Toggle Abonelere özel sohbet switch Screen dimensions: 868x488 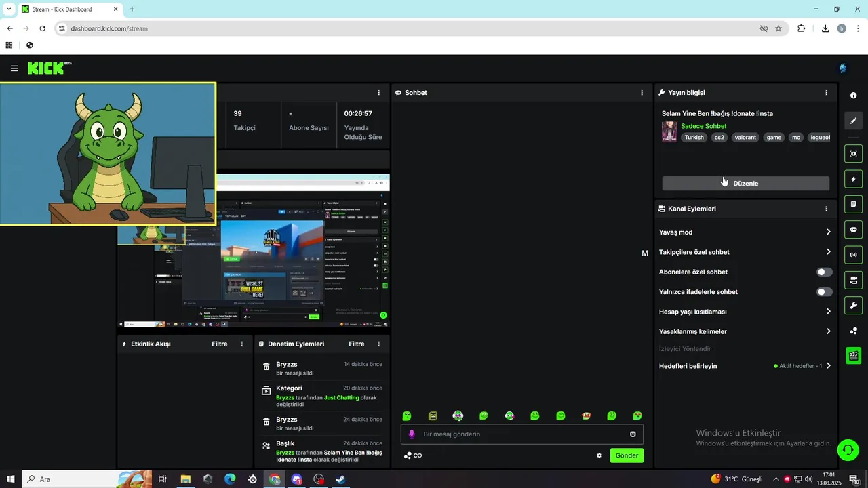[824, 272]
